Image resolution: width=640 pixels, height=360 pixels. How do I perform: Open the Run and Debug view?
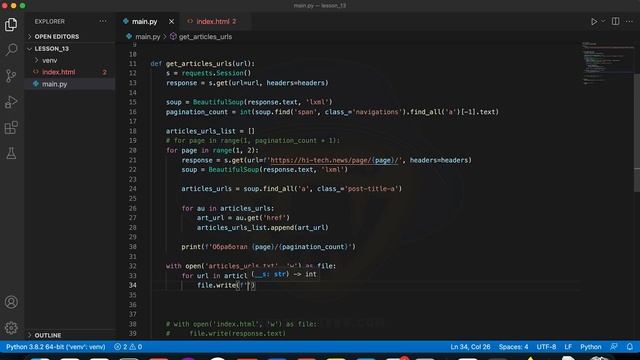[x=11, y=102]
